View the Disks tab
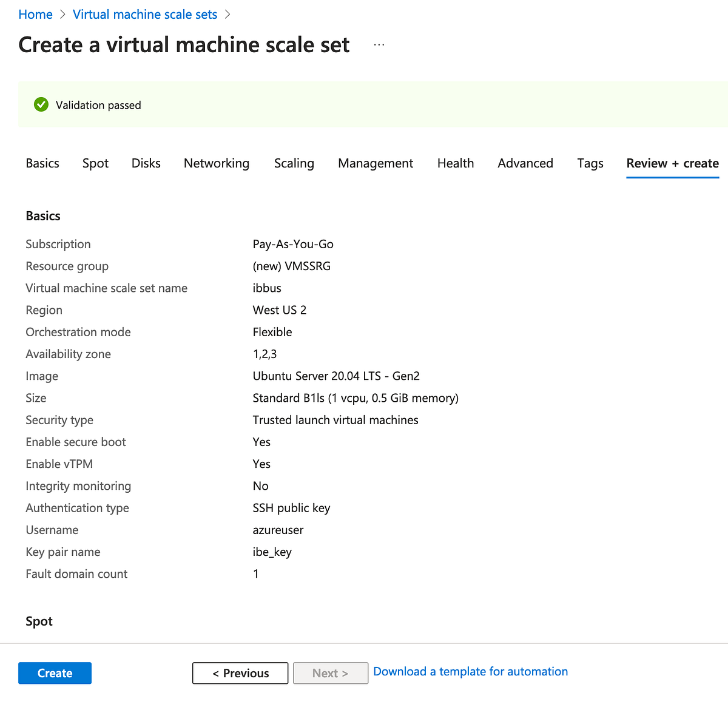 (x=146, y=163)
